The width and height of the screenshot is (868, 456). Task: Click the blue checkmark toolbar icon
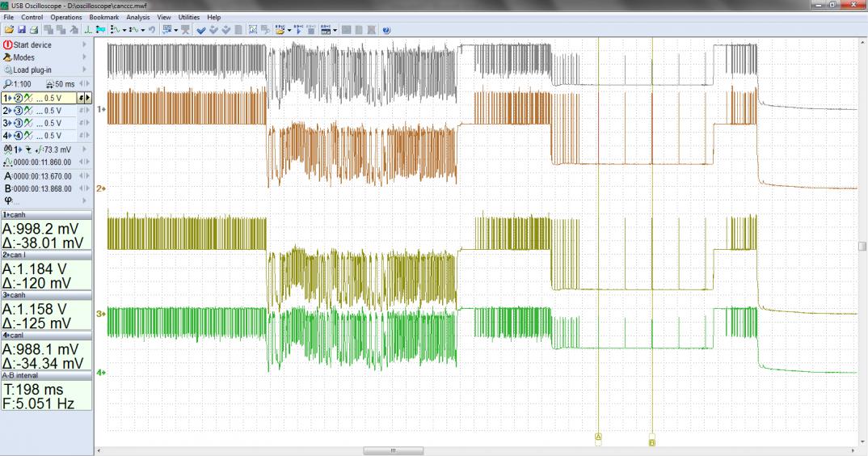click(201, 30)
